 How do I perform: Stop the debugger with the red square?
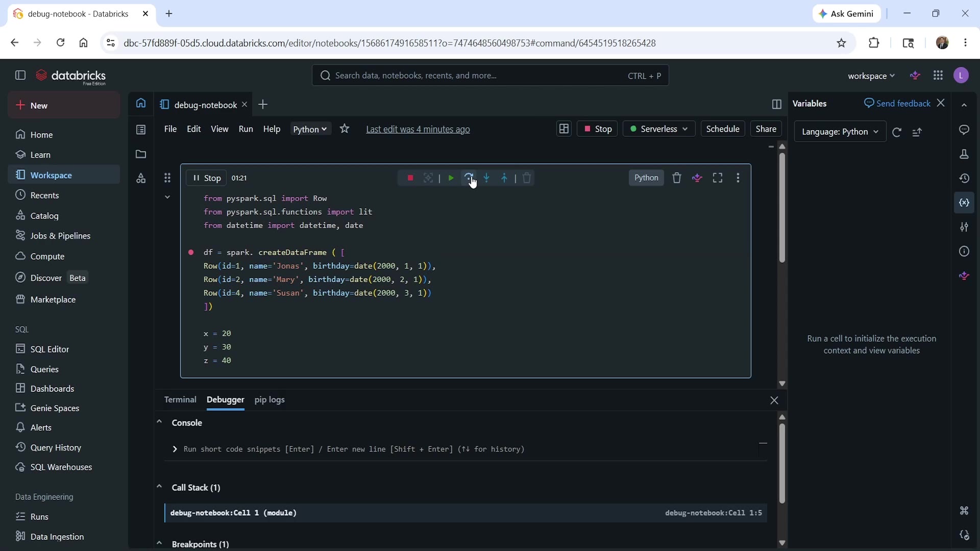[410, 178]
